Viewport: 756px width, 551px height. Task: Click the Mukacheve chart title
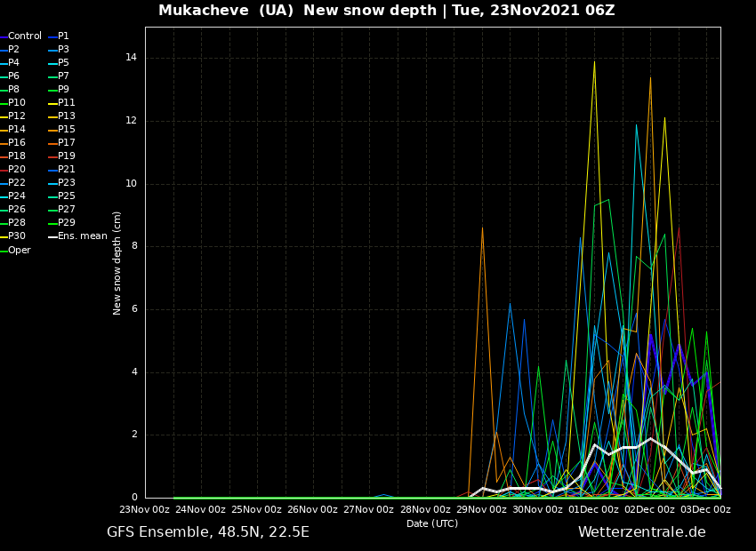(x=386, y=11)
